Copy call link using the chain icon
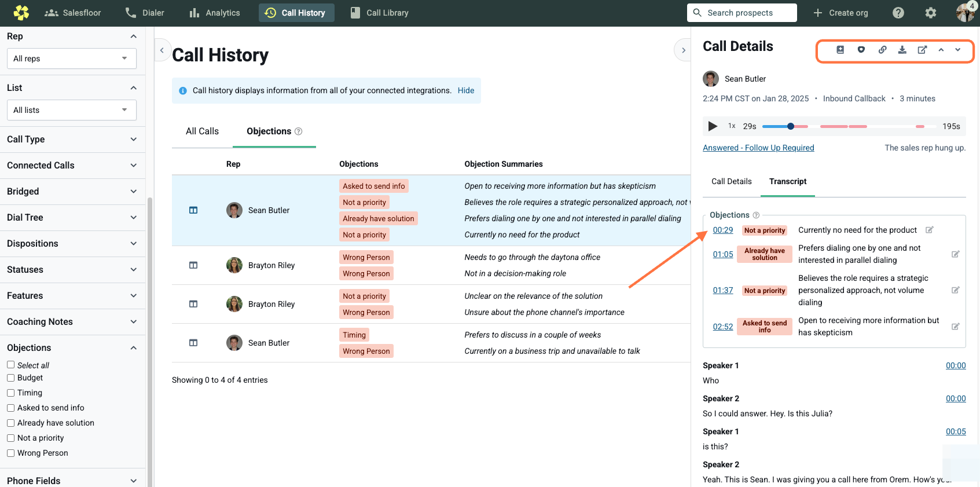 point(882,50)
